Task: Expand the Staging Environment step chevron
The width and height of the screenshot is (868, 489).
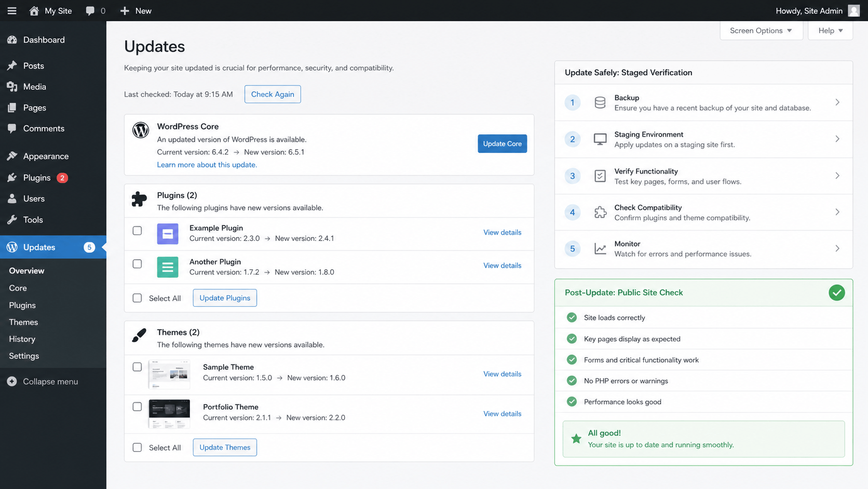Action: 837,139
